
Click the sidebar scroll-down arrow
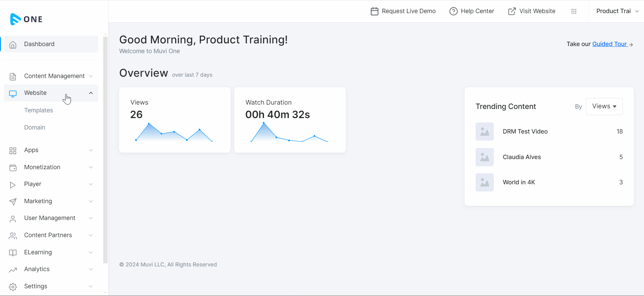pos(105,293)
